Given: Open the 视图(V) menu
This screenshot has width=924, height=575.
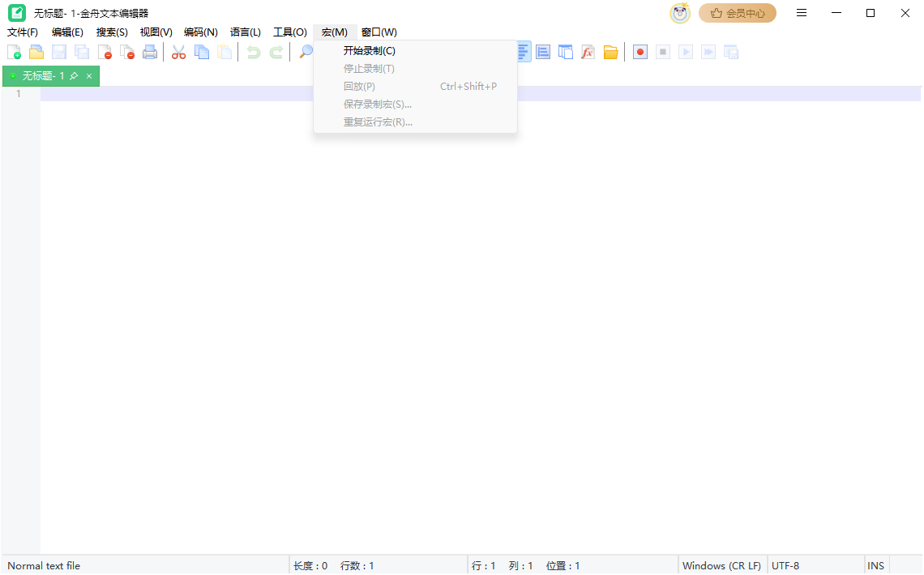Looking at the screenshot, I should pos(156,32).
